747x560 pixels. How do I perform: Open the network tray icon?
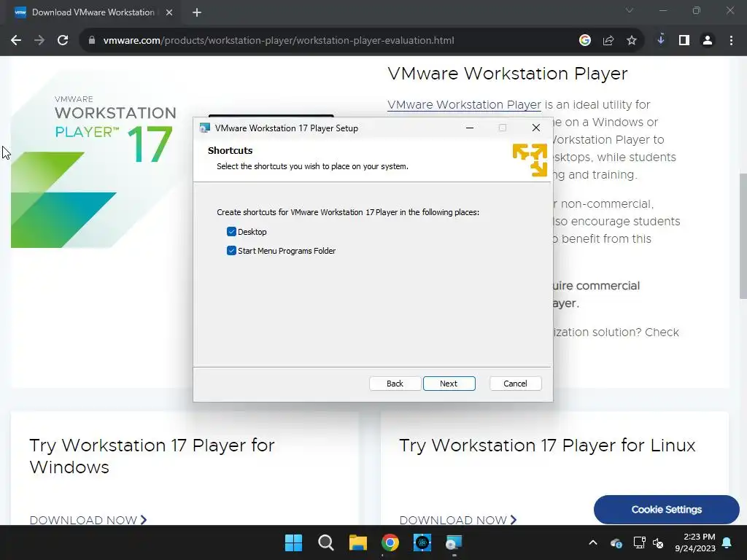coord(639,542)
